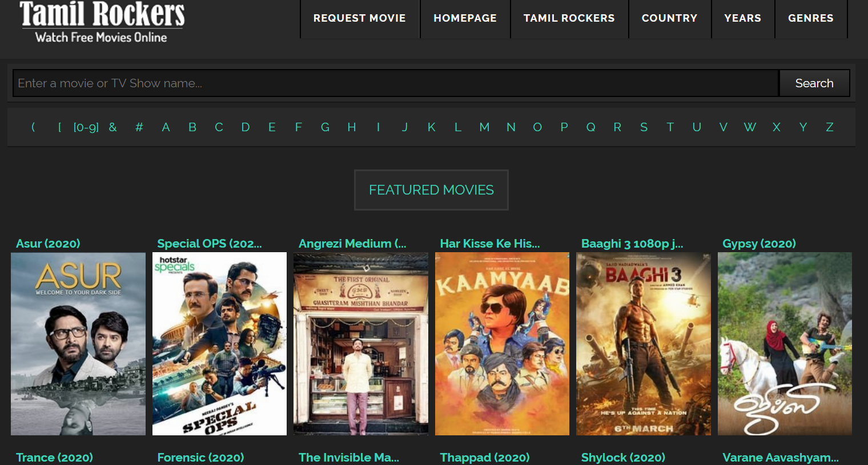Filter movies starting with letter P

tap(564, 127)
